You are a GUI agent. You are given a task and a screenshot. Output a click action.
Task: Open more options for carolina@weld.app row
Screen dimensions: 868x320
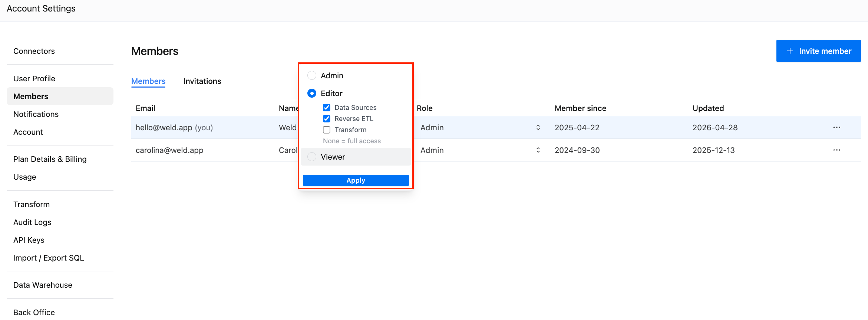click(836, 150)
